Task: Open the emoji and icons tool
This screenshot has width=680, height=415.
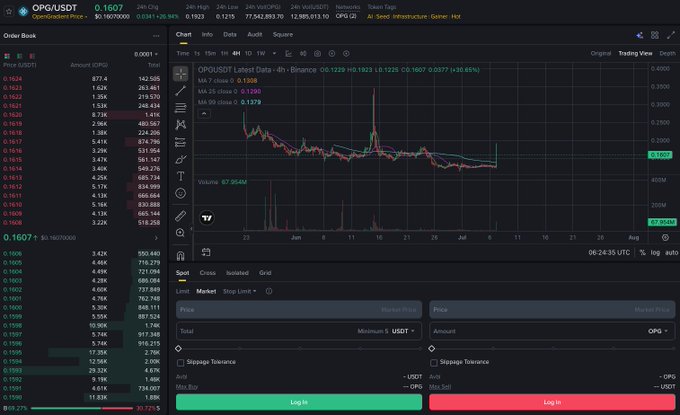Action: click(x=180, y=193)
